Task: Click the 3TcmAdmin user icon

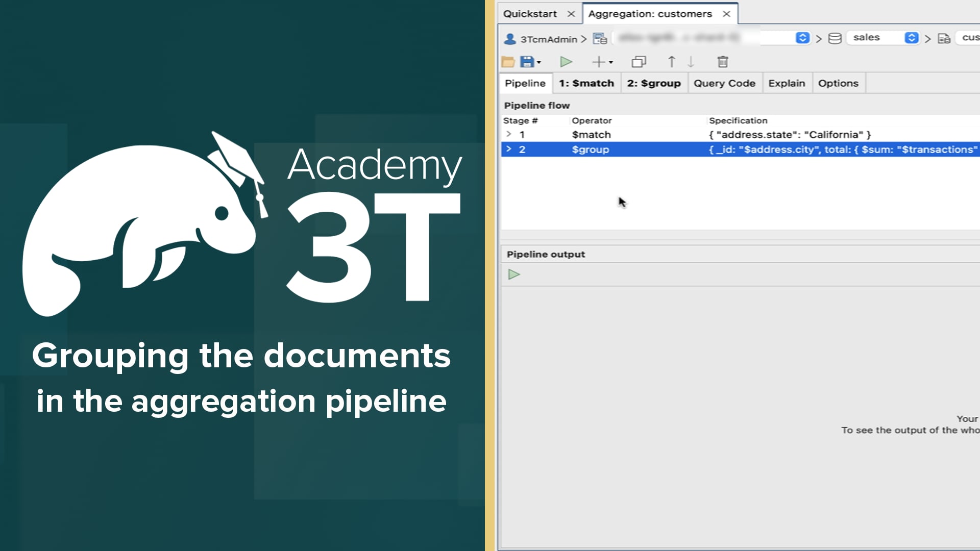Action: (510, 39)
